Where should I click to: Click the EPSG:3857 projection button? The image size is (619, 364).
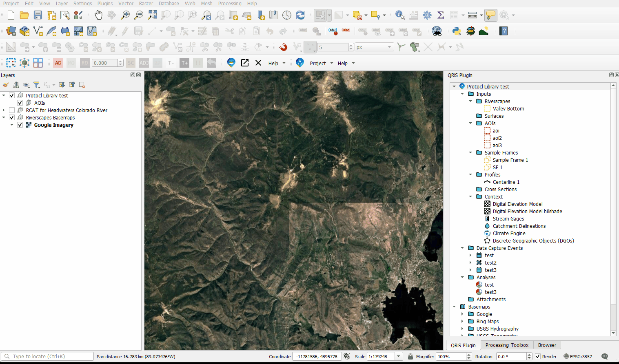point(577,356)
